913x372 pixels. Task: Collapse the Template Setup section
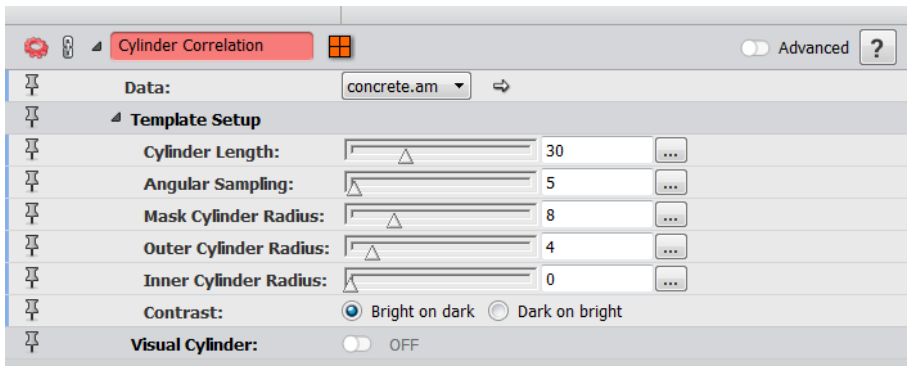pos(116,118)
